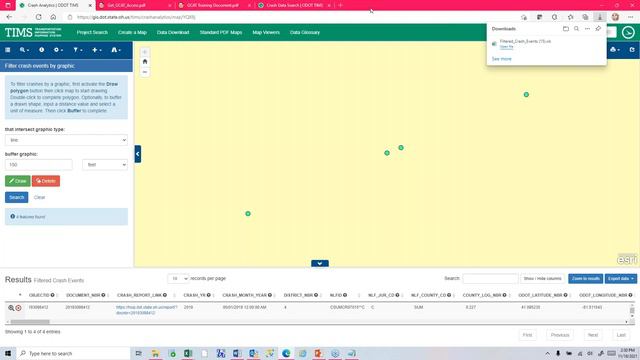Open the layer list menu icon in the TIMS toolbar
The width and height of the screenshot is (640, 360).
8,50
